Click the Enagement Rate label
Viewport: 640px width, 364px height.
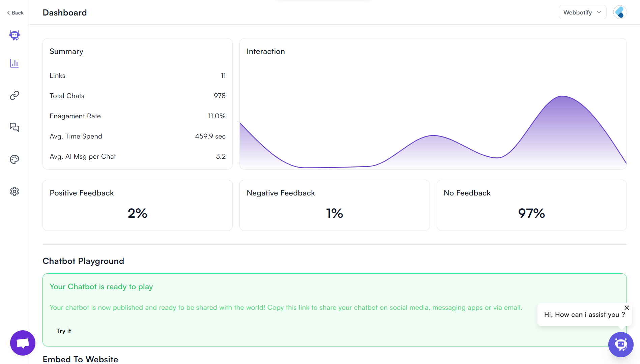click(75, 116)
